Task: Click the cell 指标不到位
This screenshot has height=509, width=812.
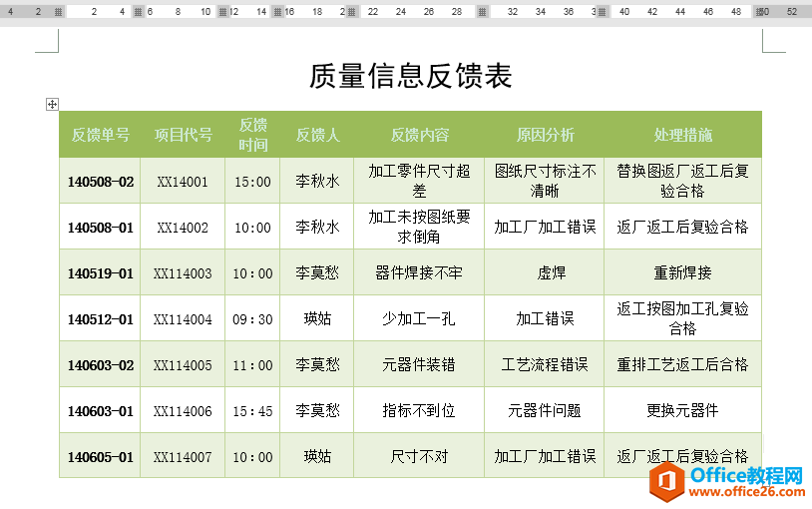Action: point(419,410)
